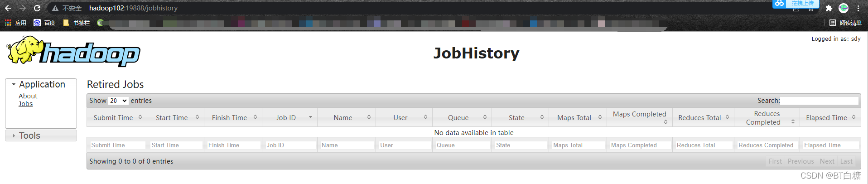Reload the page with refresh icon
The image size is (868, 184).
[37, 8]
